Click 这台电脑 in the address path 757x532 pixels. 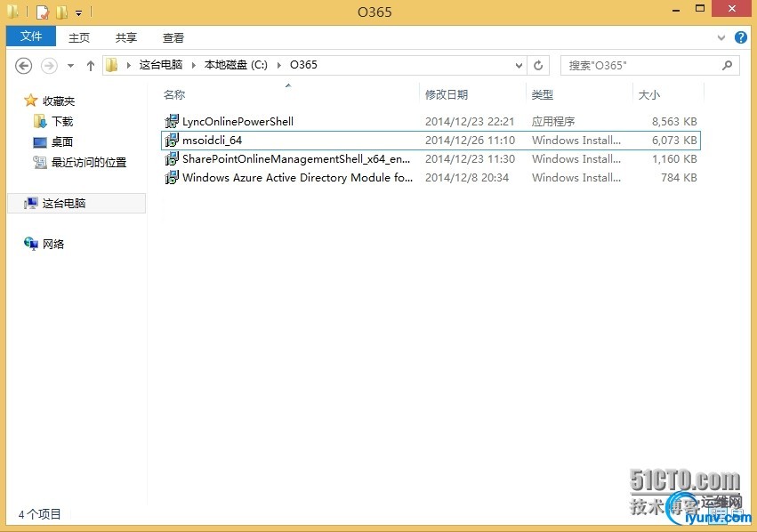pyautogui.click(x=161, y=65)
